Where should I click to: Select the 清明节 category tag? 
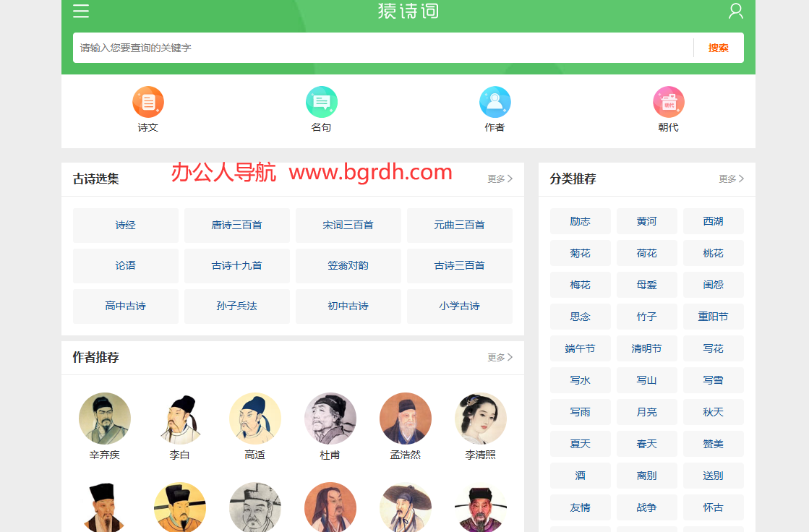coord(647,348)
